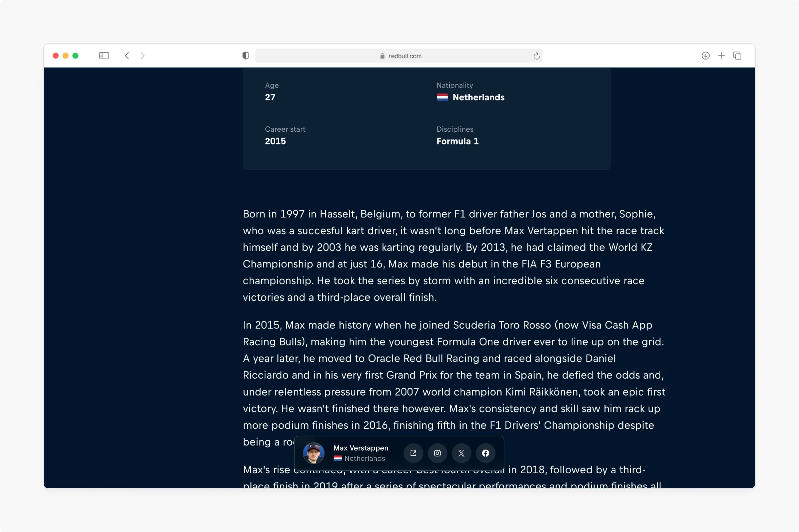Click the Career start label
This screenshot has width=799, height=532.
click(285, 129)
